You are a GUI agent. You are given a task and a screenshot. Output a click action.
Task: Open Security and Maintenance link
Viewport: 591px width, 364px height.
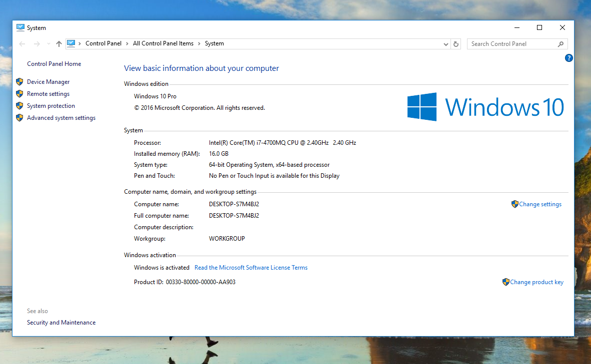[x=61, y=323]
